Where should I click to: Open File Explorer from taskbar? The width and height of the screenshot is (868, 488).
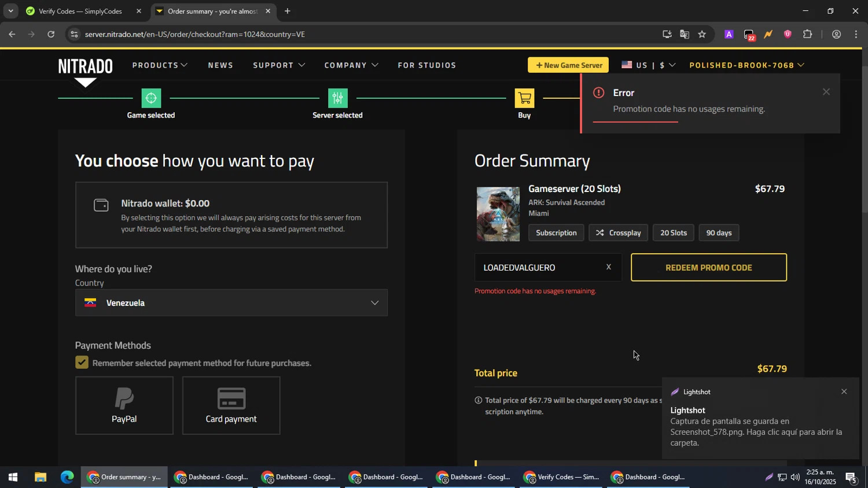(x=40, y=477)
